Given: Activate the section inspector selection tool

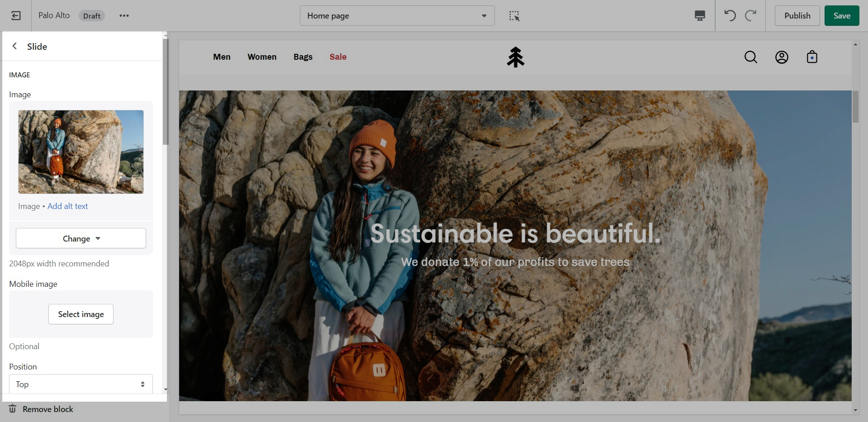Looking at the screenshot, I should click(x=514, y=16).
